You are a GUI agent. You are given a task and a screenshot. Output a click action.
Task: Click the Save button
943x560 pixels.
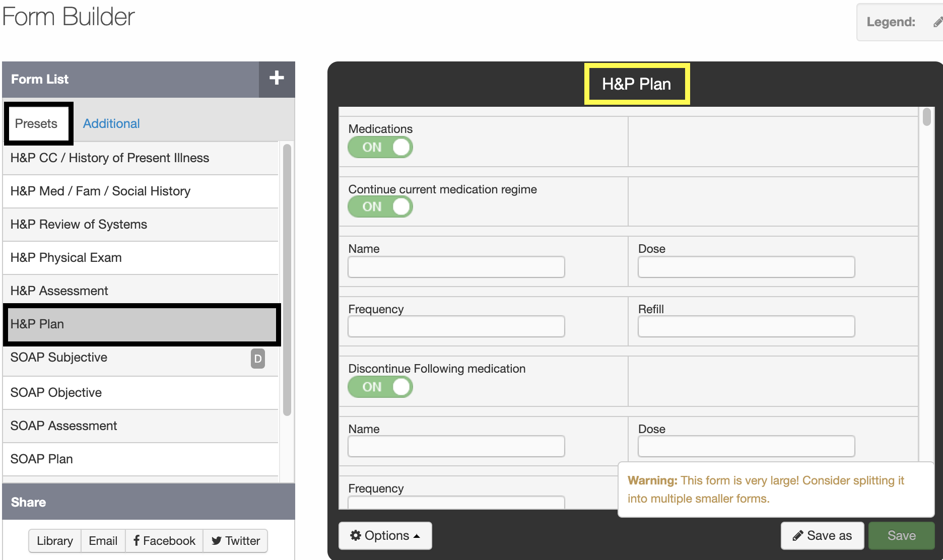pos(901,535)
